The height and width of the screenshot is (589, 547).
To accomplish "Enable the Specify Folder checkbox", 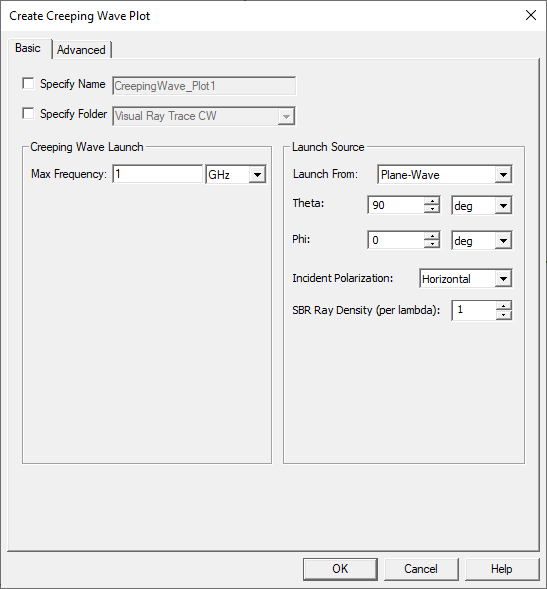I will pos(28,113).
